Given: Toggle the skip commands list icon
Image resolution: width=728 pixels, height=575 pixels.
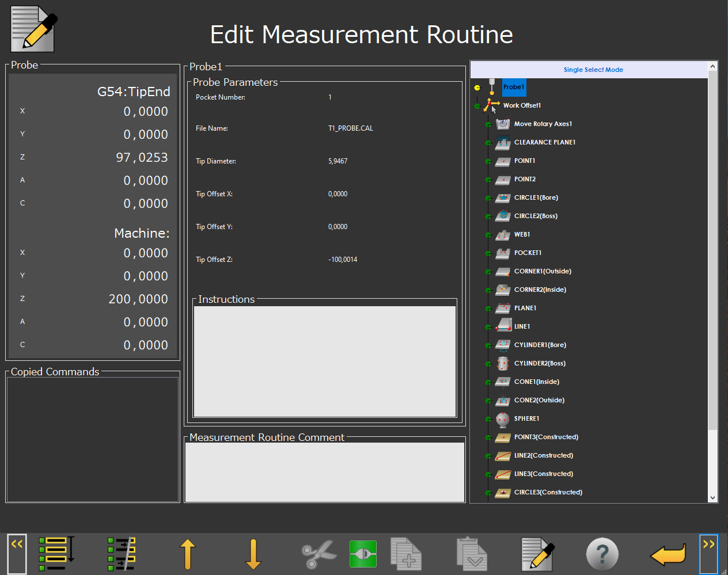Looking at the screenshot, I should point(122,554).
